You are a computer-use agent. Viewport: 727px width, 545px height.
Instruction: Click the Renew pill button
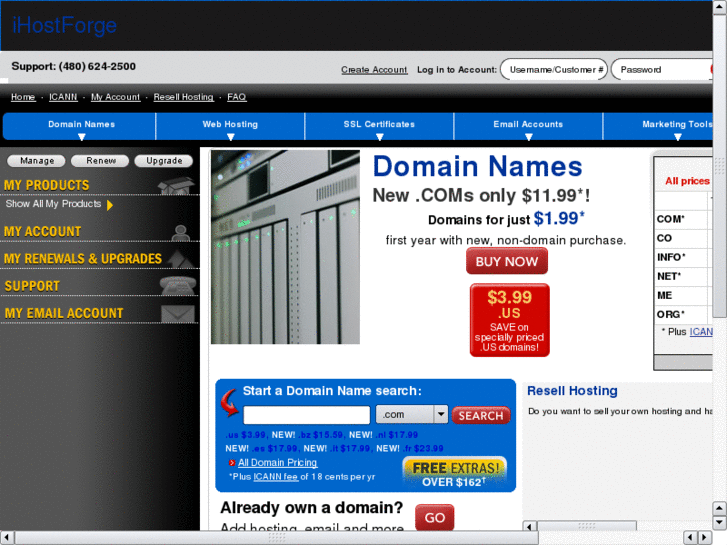[x=101, y=161]
